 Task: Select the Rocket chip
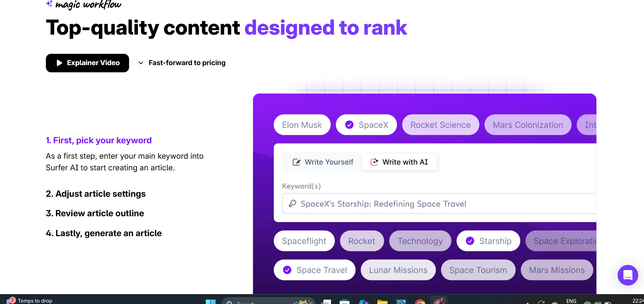coord(362,241)
